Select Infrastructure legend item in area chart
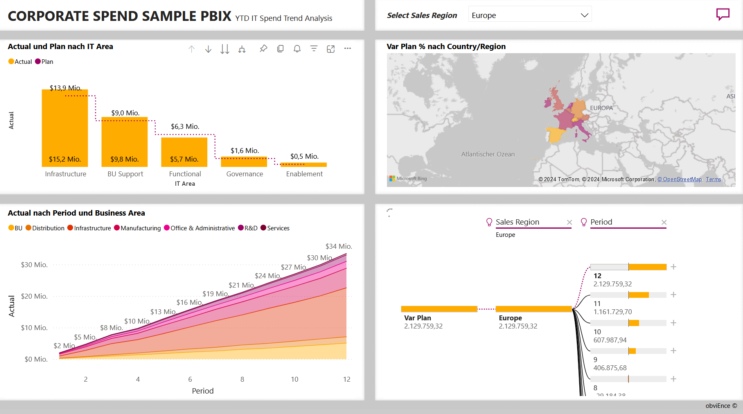 pyautogui.click(x=89, y=228)
